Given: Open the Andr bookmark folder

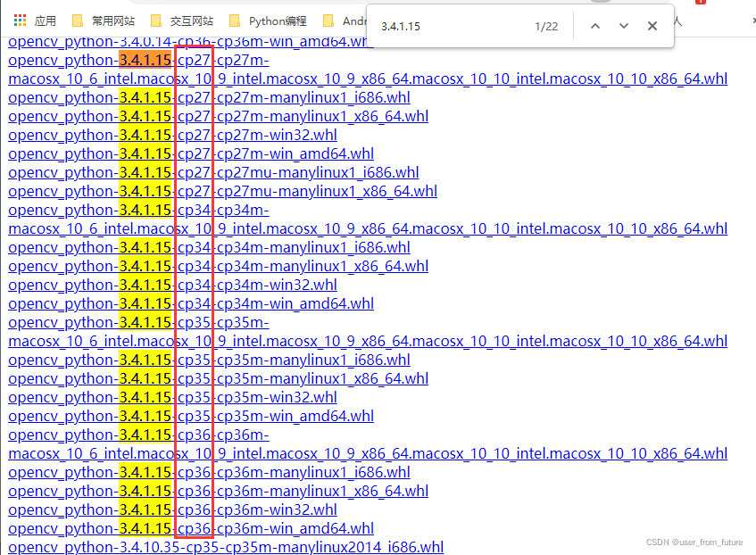Looking at the screenshot, I should coord(345,21).
